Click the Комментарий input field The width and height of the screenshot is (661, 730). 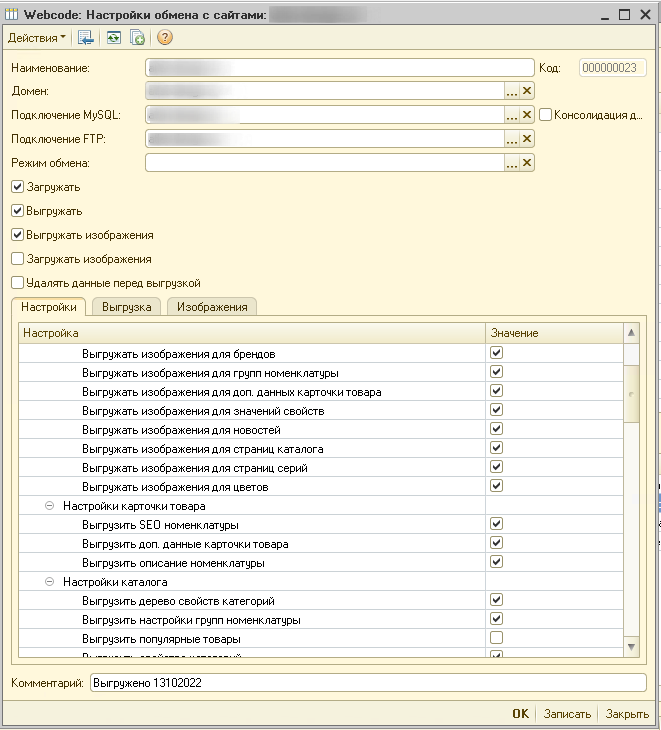[x=368, y=682]
